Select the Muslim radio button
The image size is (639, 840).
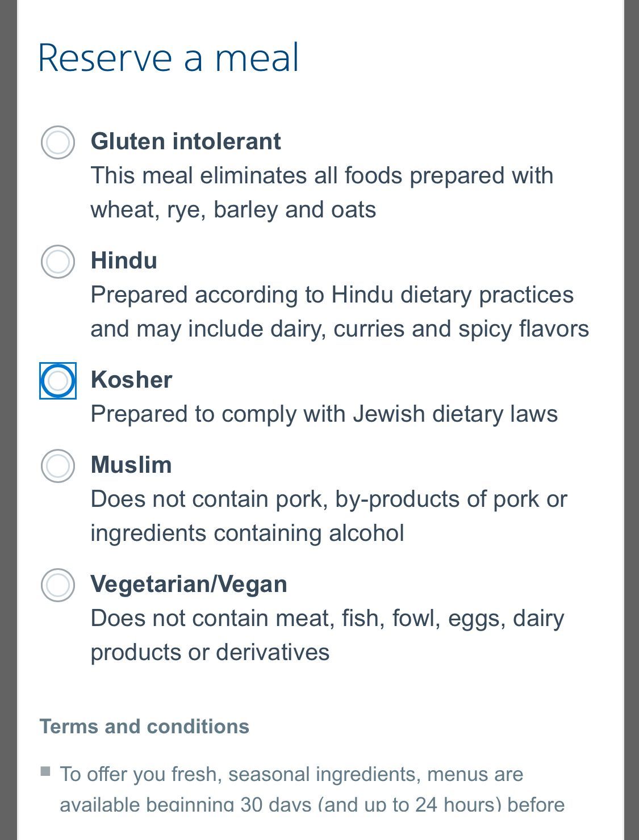pyautogui.click(x=58, y=466)
